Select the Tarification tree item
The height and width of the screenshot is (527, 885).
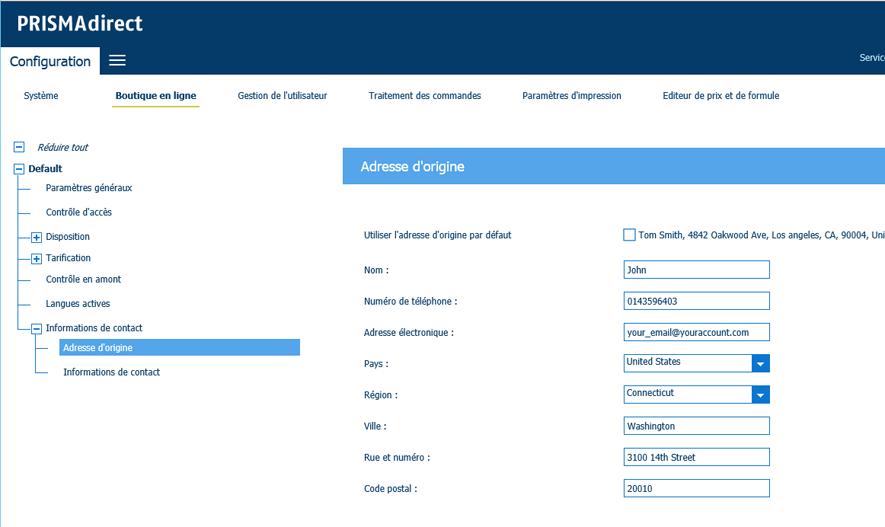click(x=68, y=258)
